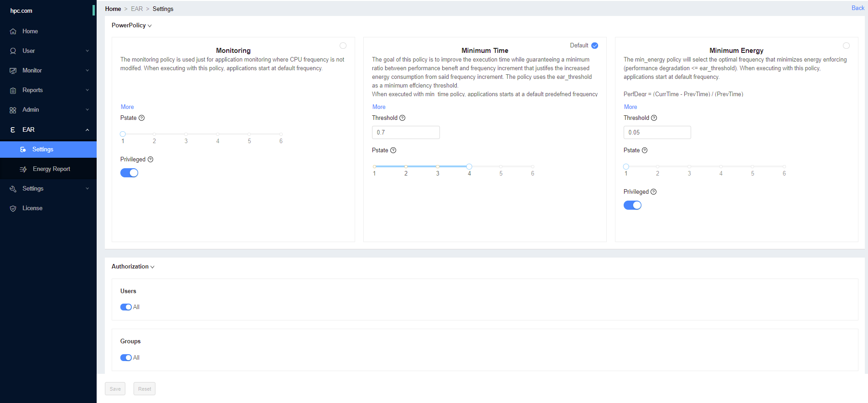Screen dimensions: 868x403
Task: Select the Minimum Energy policy radio button
Action: pyautogui.click(x=846, y=46)
